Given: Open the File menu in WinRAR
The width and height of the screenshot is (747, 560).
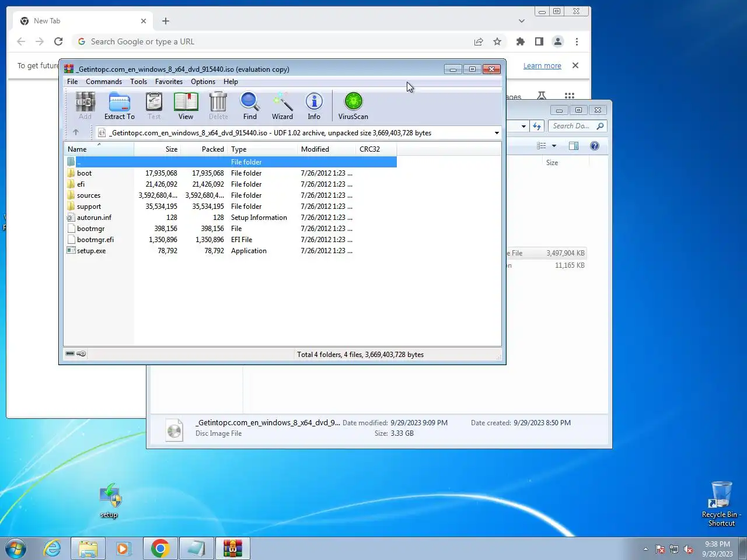Looking at the screenshot, I should (72, 82).
